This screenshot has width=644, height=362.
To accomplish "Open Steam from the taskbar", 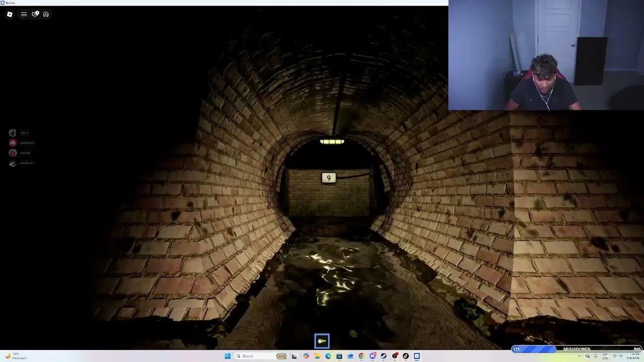I will click(x=383, y=356).
